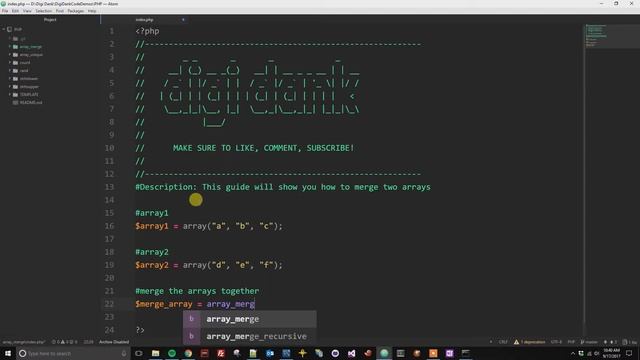This screenshot has width=640, height=360.
Task: Expand the strtolower folder
Action: [x=10, y=78]
